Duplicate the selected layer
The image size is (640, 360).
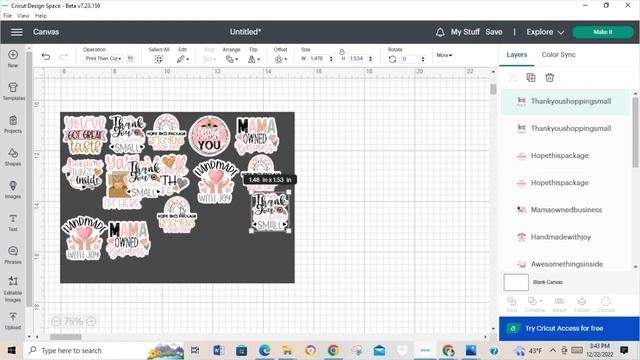531,78
